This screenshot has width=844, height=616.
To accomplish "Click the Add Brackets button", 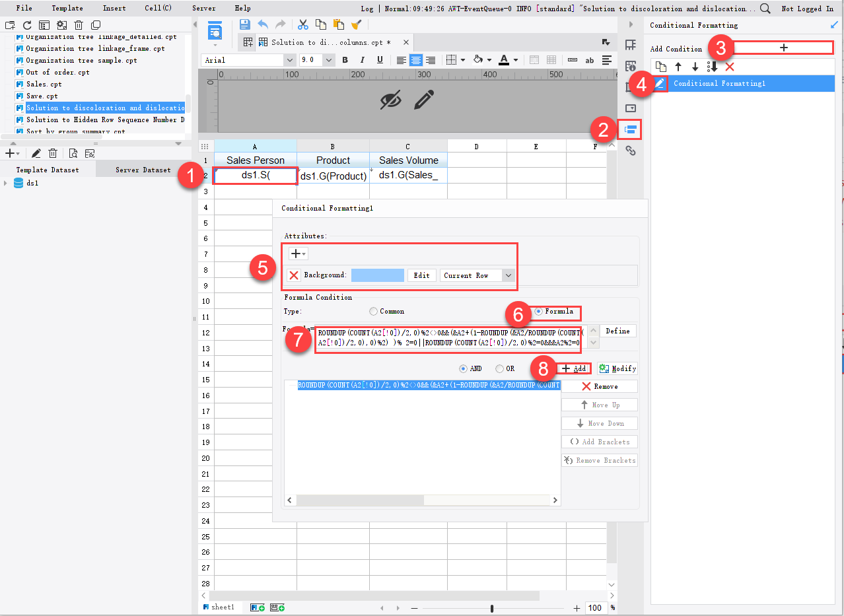I will point(599,441).
